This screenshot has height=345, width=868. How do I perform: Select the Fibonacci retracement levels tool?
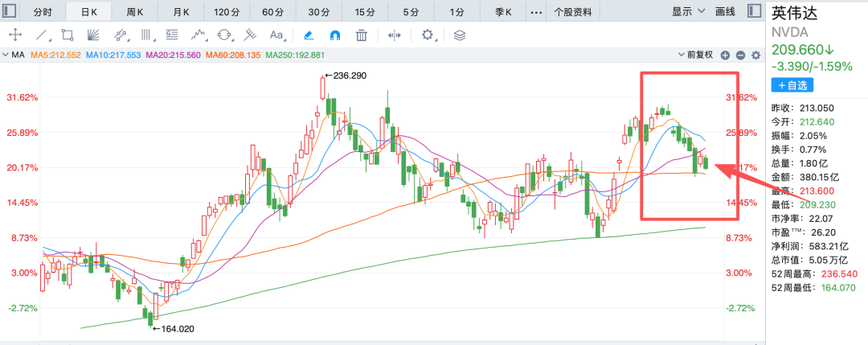click(x=172, y=35)
